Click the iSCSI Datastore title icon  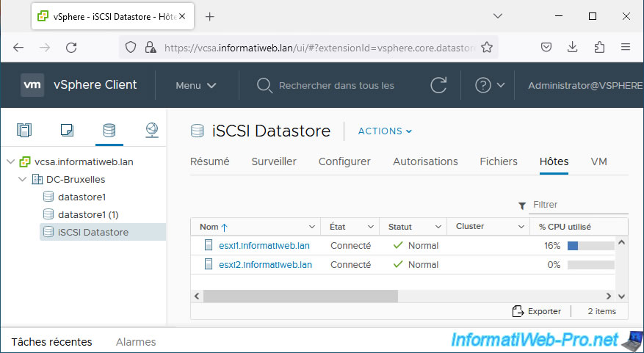click(x=198, y=131)
